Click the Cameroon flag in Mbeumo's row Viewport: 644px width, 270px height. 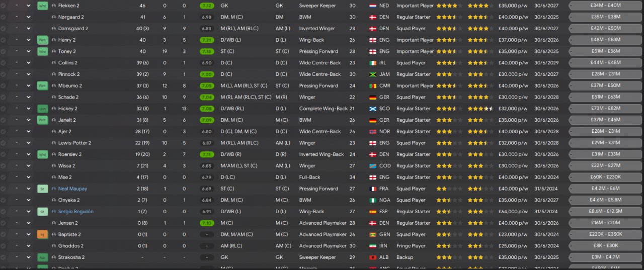coord(373,85)
